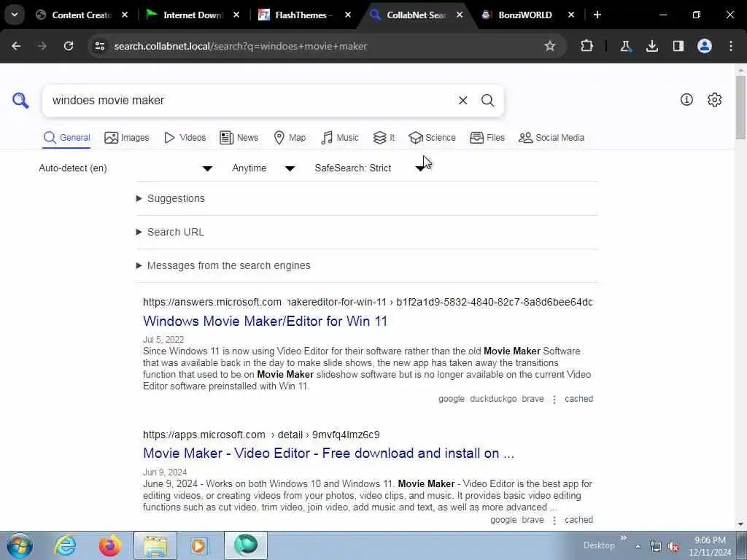
Task: Expand the Search URL section
Action: coord(170,232)
